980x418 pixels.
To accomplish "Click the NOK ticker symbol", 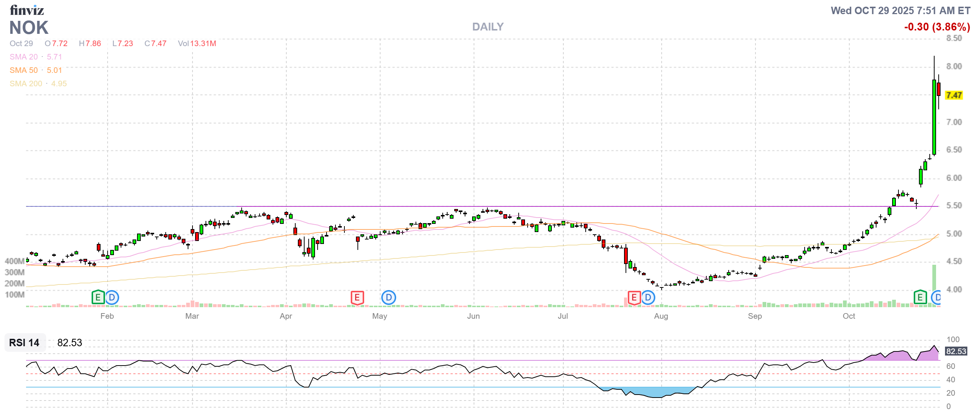I will (29, 28).
